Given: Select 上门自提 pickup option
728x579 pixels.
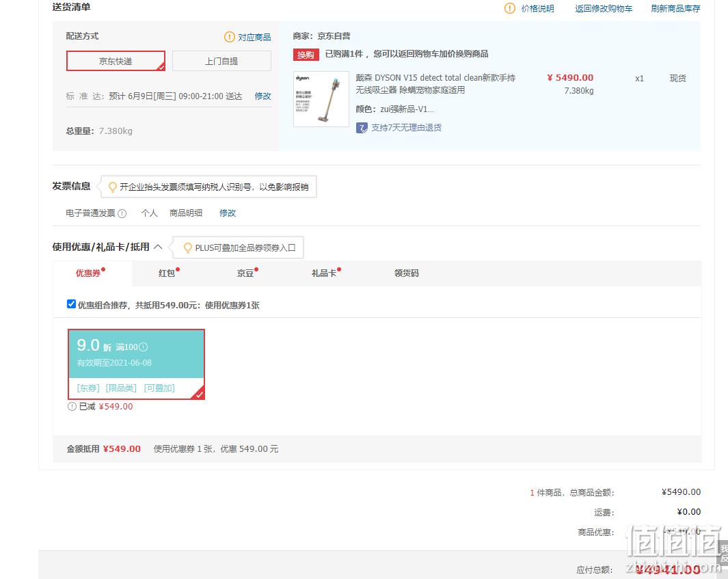Looking at the screenshot, I should (221, 61).
